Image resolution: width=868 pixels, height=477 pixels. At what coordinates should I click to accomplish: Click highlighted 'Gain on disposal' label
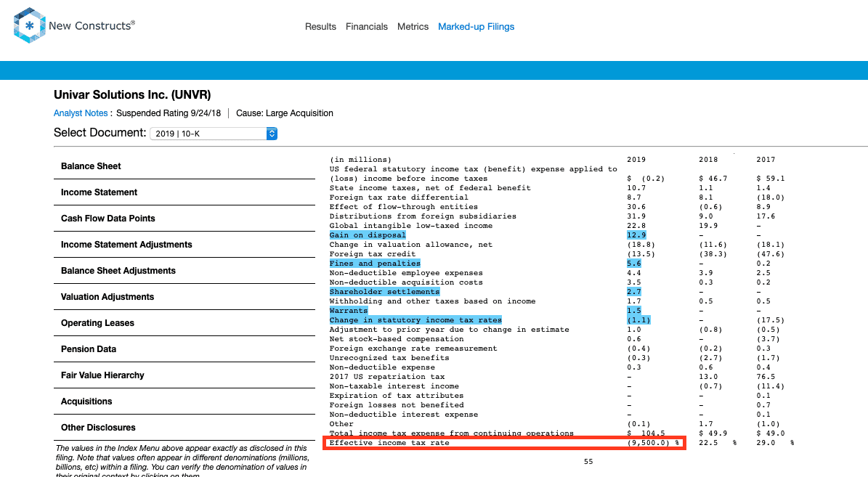tap(368, 235)
